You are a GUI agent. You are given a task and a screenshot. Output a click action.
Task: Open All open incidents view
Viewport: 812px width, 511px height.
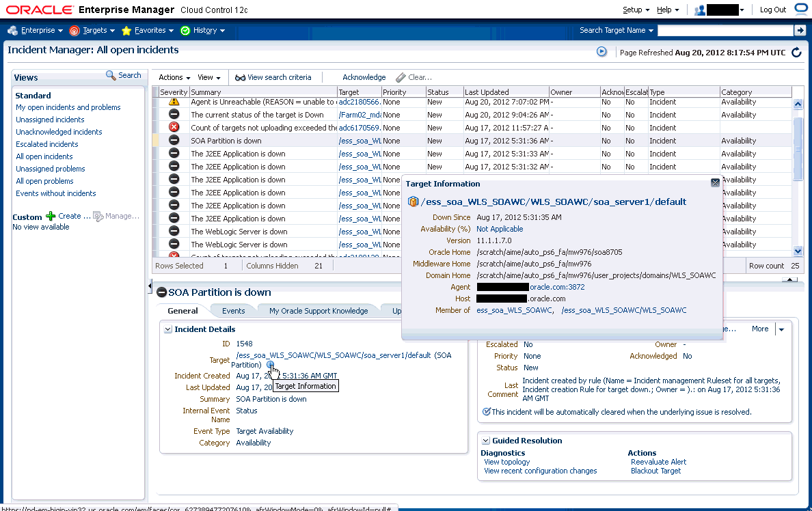(x=44, y=157)
